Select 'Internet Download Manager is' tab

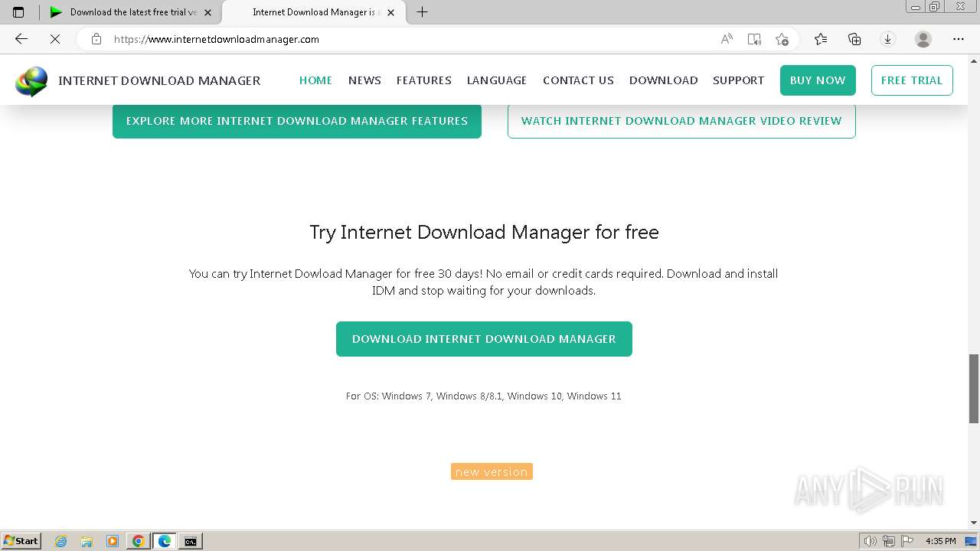313,12
